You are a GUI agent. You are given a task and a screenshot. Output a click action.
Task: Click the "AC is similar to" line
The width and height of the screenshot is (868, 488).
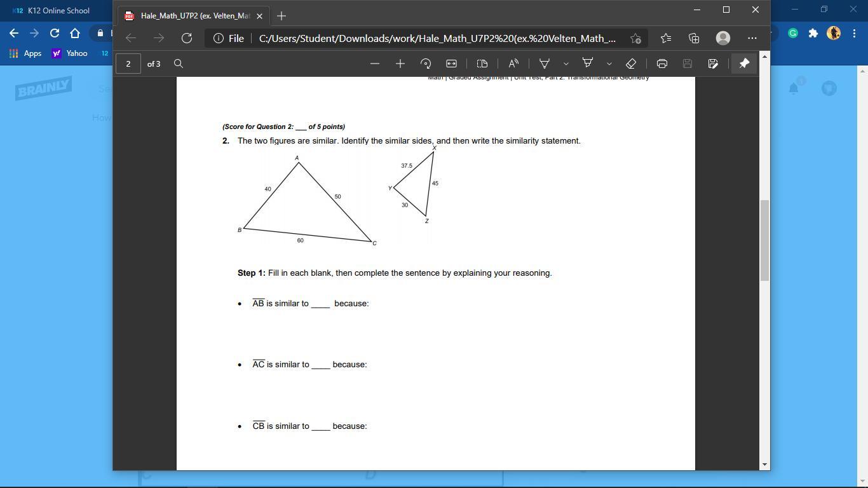[x=309, y=365]
